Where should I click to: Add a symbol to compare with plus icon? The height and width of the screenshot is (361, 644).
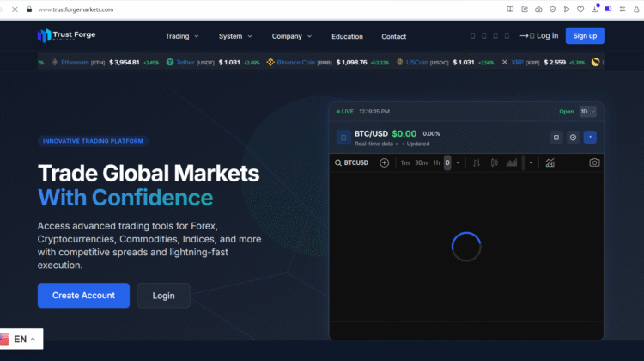pyautogui.click(x=384, y=162)
